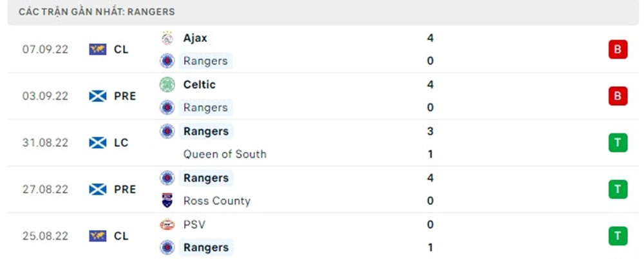Click the Ross County crest icon
The width and height of the screenshot is (644, 259).
167,201
